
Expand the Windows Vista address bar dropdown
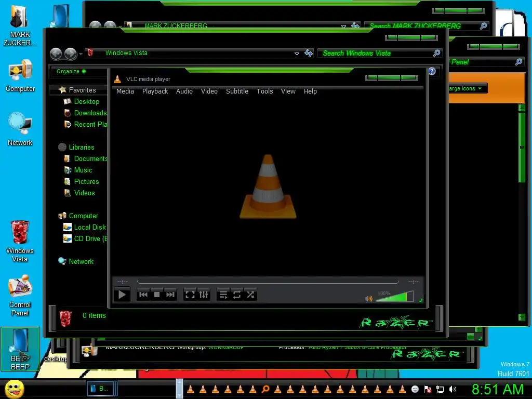(x=297, y=54)
